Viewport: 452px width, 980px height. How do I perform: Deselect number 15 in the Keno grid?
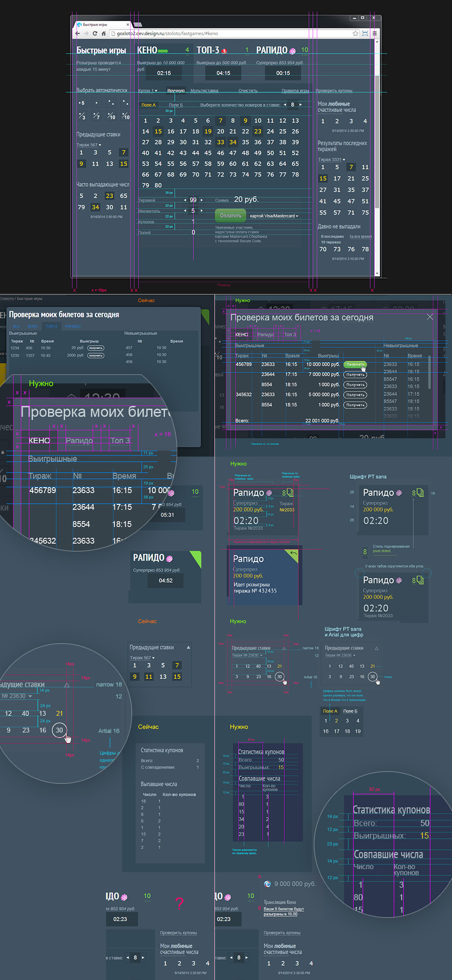pyautogui.click(x=158, y=131)
